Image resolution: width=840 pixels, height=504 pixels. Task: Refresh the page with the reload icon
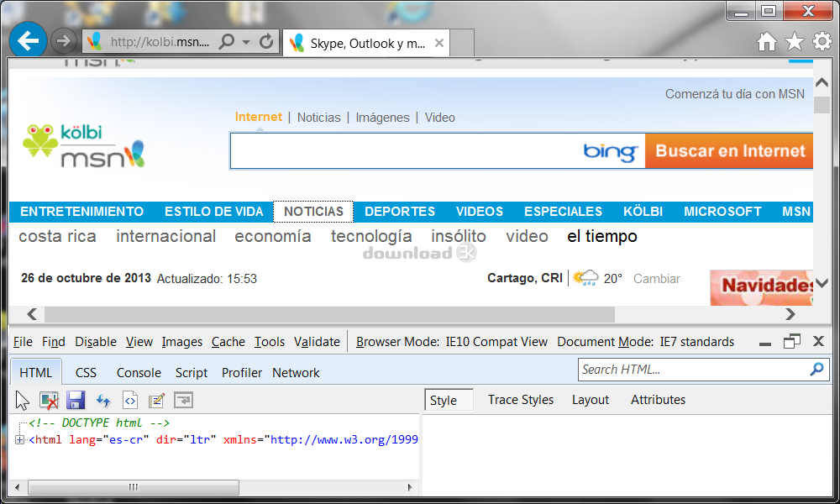pos(266,41)
